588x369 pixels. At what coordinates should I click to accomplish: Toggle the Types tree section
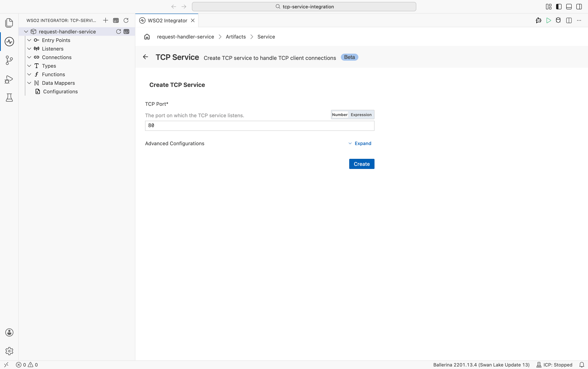(x=29, y=66)
